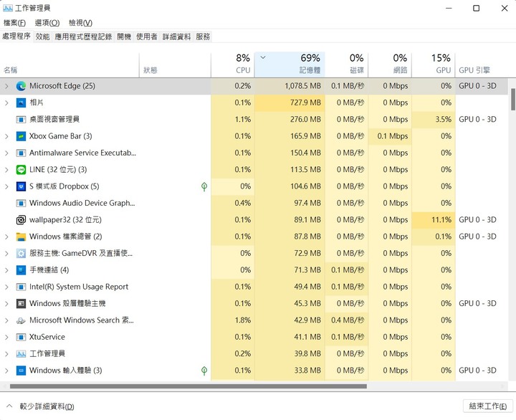Viewport: 516px width, 420px height.
Task: Click the Windows 檔案總管 folder icon
Action: (x=21, y=237)
